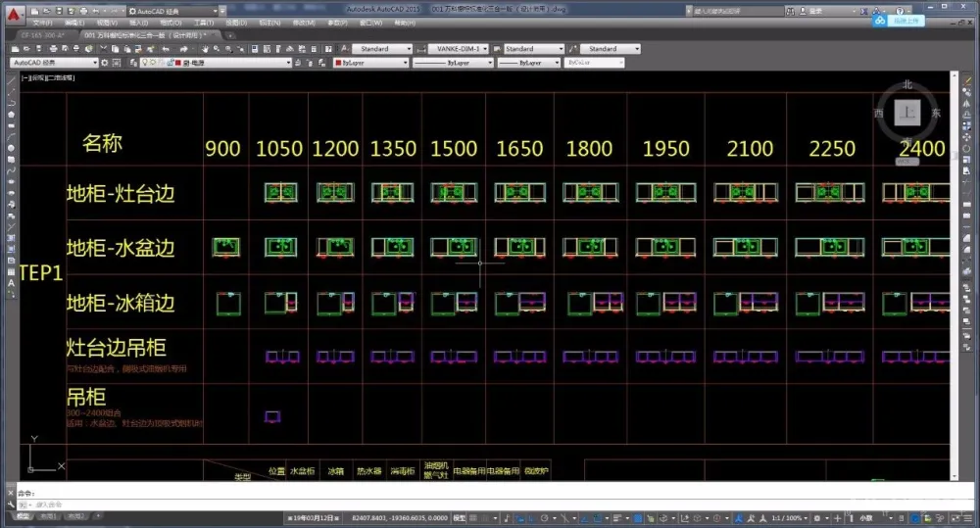Viewport: 980px width, 528px height.
Task: Open the ByLayer color control swatch
Action: point(370,62)
